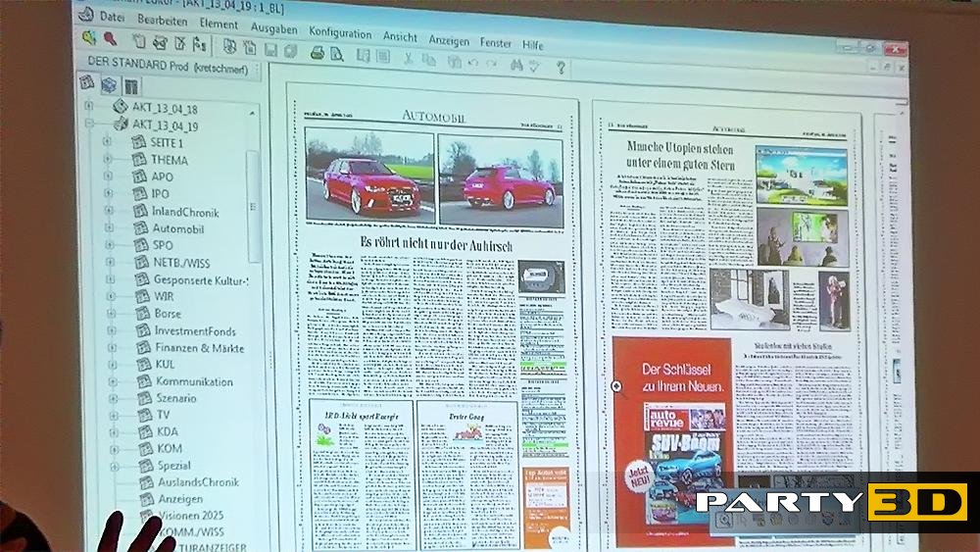Screen dimensions: 980x552
Task: Expand the Spezial node
Action: pos(115,466)
